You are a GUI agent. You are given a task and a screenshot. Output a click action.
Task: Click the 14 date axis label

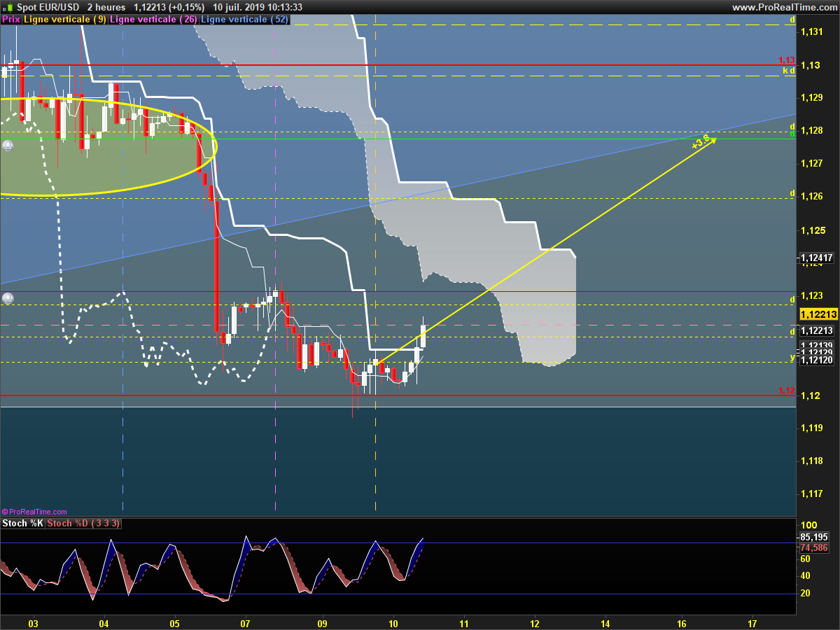[605, 623]
